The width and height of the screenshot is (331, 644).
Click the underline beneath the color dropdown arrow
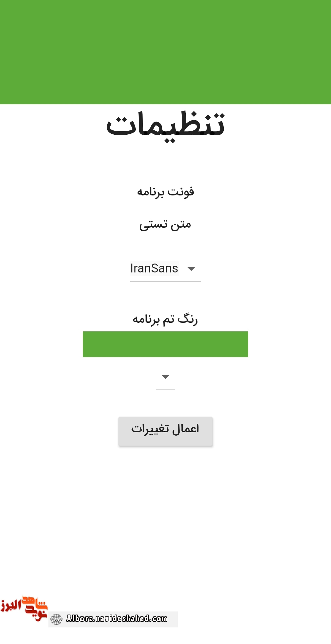click(x=165, y=389)
